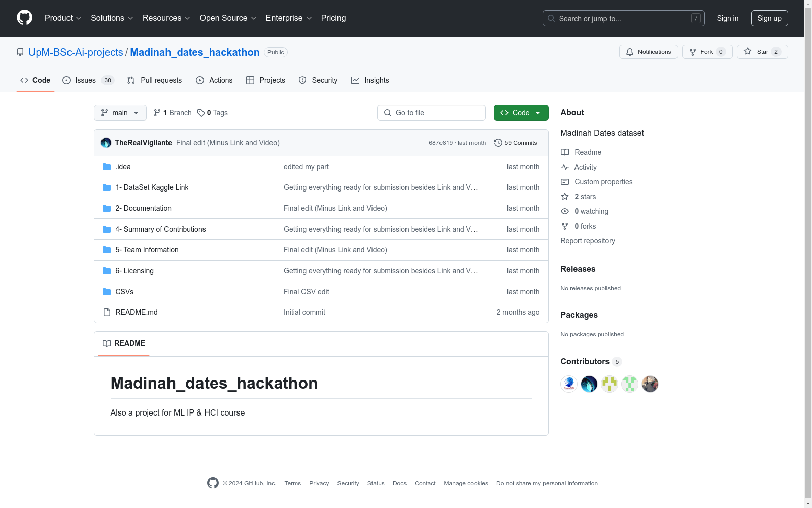Open the Insights tab
This screenshot has width=812, height=508.
370,80
